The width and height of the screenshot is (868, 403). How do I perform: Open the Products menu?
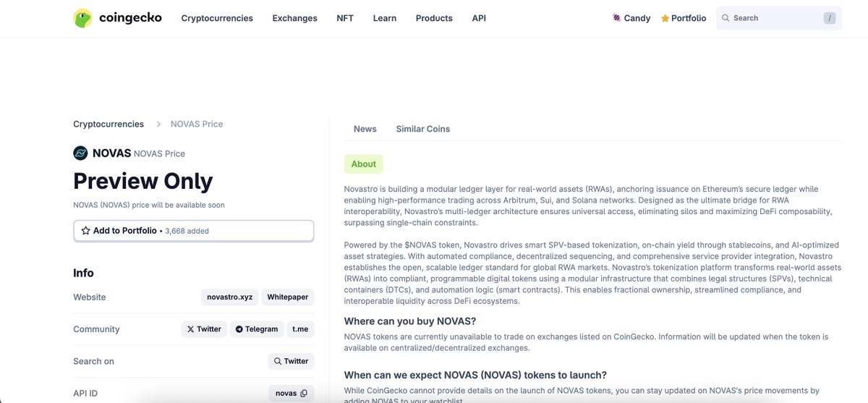(x=434, y=18)
